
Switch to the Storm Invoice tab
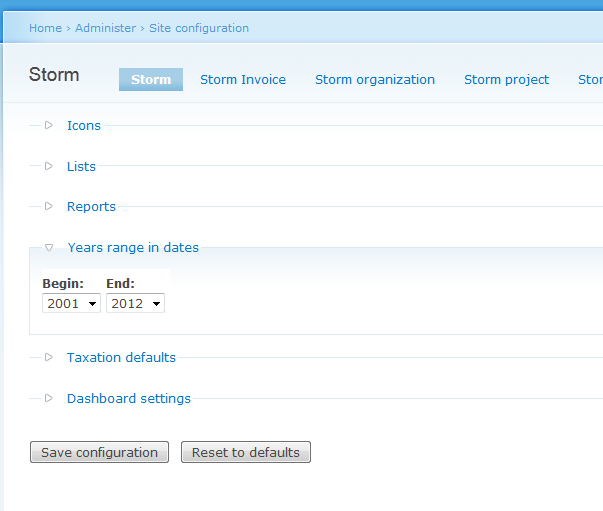click(243, 80)
